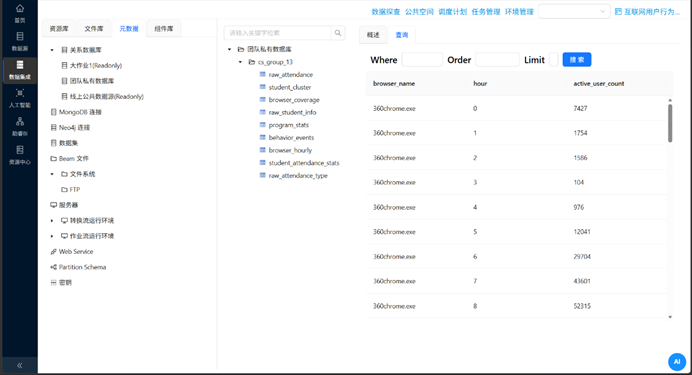Click the table icon beside student_attendance_stats
Image resolution: width=692 pixels, height=375 pixels.
click(263, 163)
